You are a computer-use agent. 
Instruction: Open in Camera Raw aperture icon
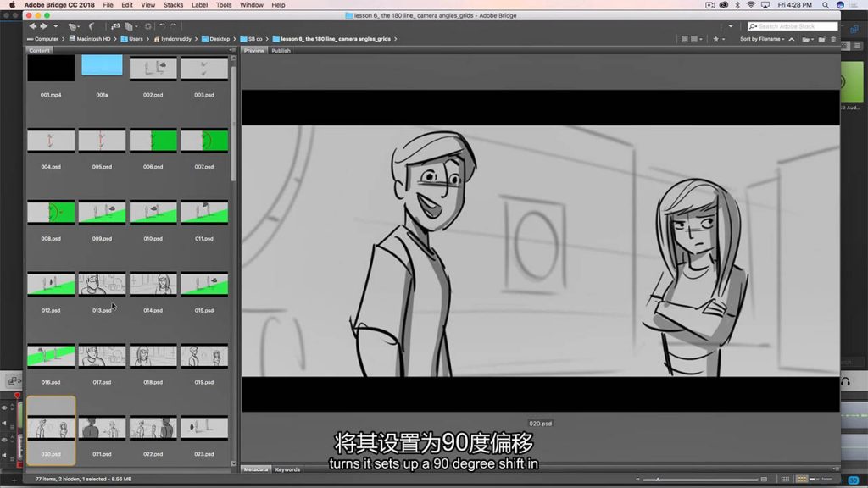tap(147, 26)
